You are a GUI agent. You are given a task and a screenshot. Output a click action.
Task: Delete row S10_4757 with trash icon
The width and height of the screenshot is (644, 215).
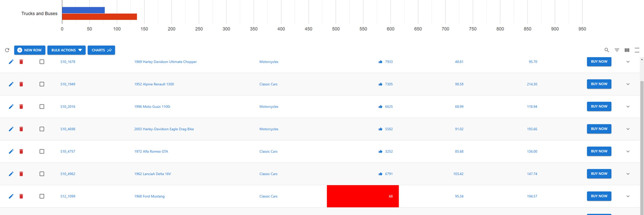click(21, 151)
